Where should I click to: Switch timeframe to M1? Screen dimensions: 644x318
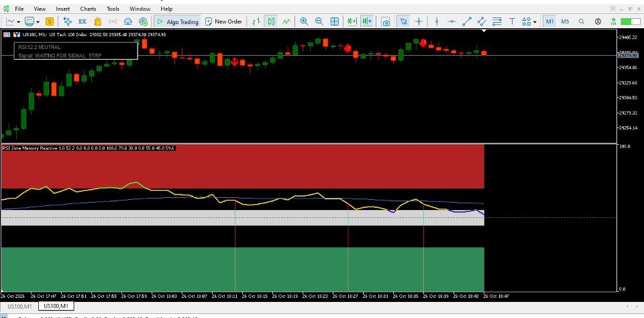[x=549, y=21]
